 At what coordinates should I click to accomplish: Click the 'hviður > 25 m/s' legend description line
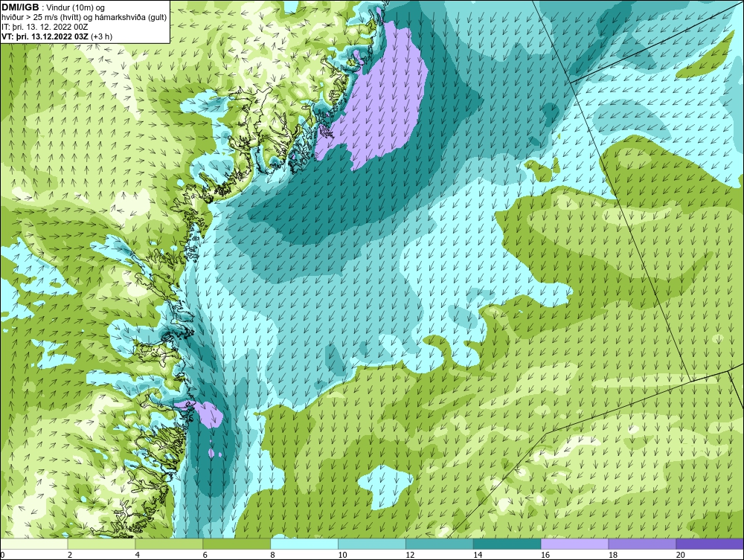click(x=84, y=18)
